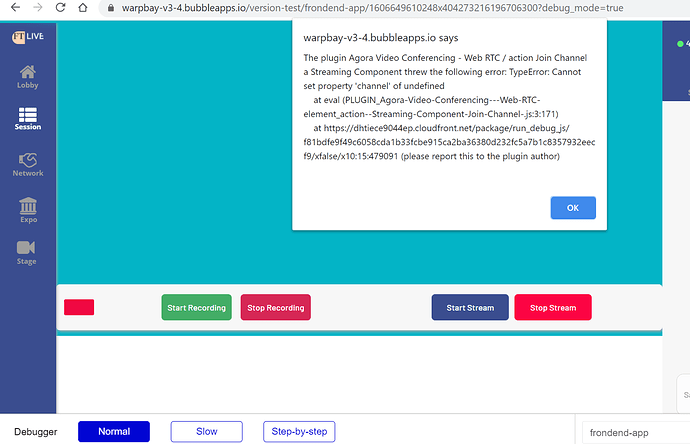Click the Start Stream button
Viewport: 690px width, 444px height.
[x=470, y=307]
